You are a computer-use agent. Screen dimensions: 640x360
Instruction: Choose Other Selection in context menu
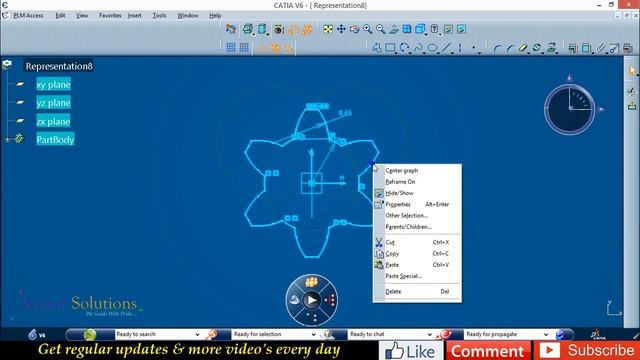click(x=417, y=216)
